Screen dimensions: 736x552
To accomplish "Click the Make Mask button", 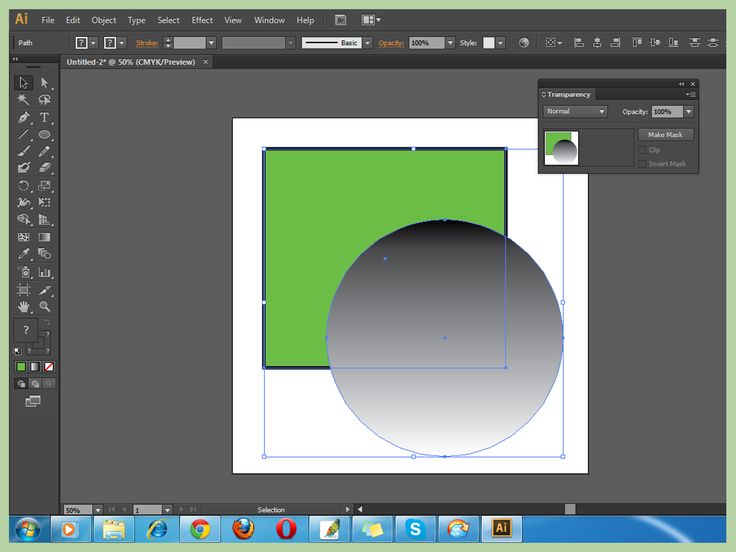I will pos(665,134).
